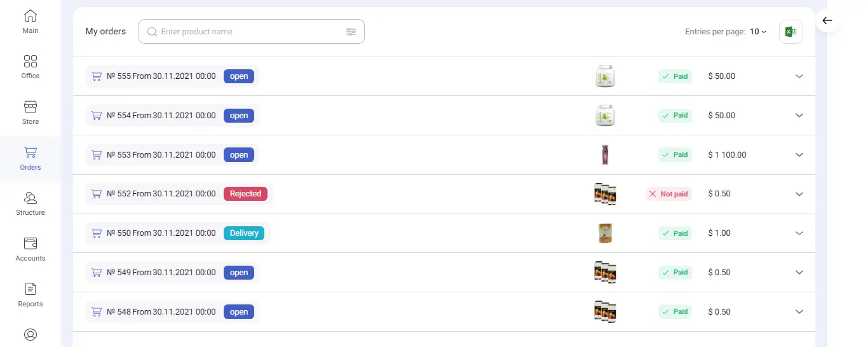This screenshot has height=347, width=868.
Task: Click the back arrow button
Action: [x=827, y=21]
